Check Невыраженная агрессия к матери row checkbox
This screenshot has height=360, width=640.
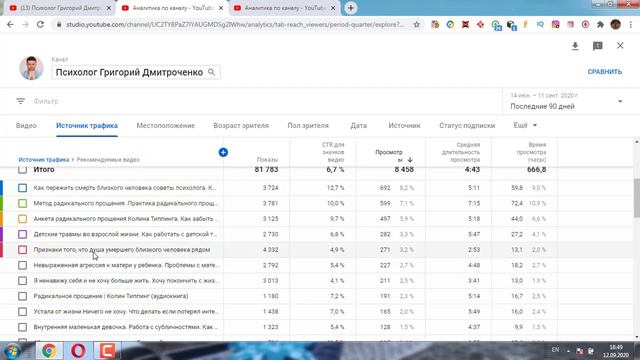point(22,265)
